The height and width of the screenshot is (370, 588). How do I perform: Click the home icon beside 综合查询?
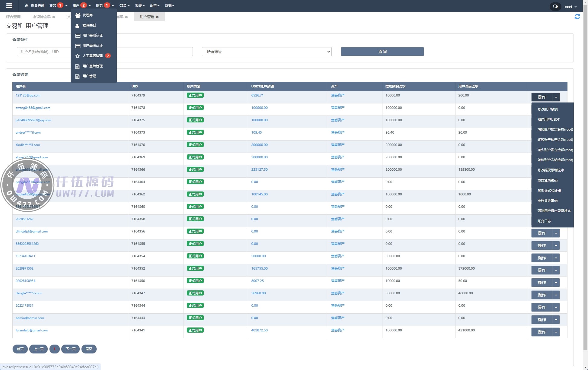(26, 5)
